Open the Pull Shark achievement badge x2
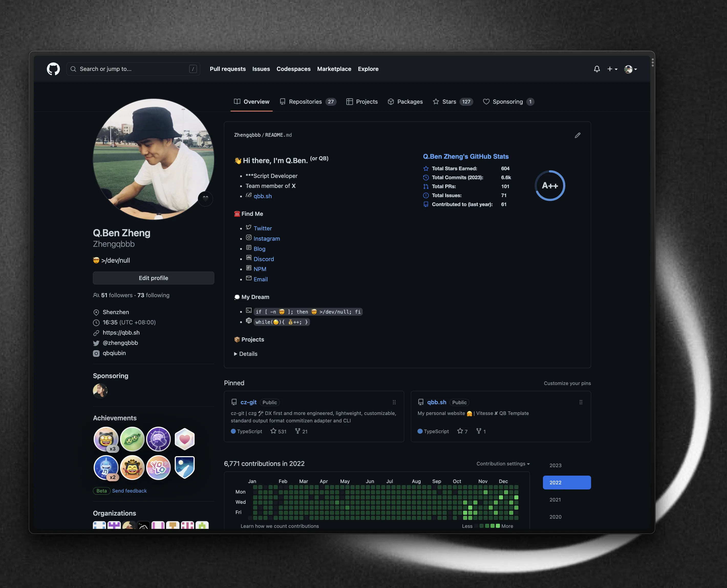727x588 pixels. tap(106, 468)
